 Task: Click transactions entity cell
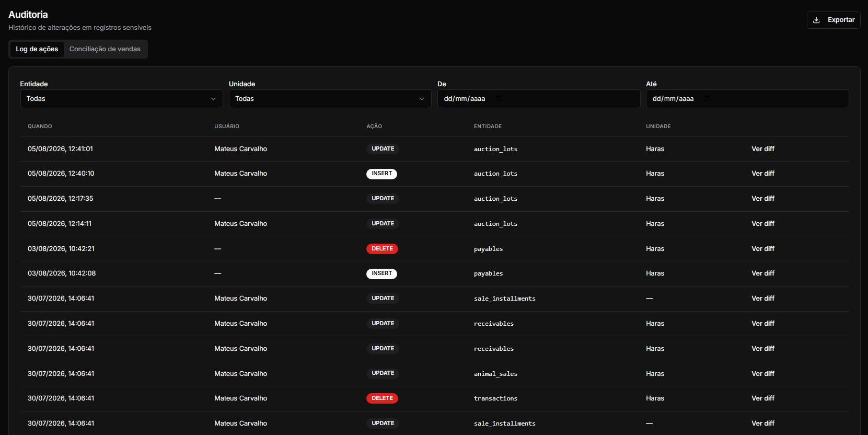point(495,398)
